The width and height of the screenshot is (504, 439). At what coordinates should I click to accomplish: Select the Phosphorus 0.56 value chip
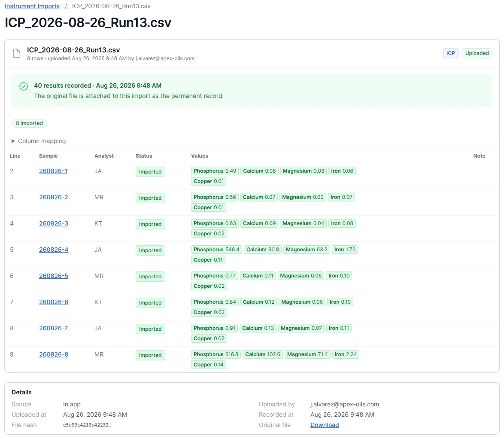click(x=215, y=197)
